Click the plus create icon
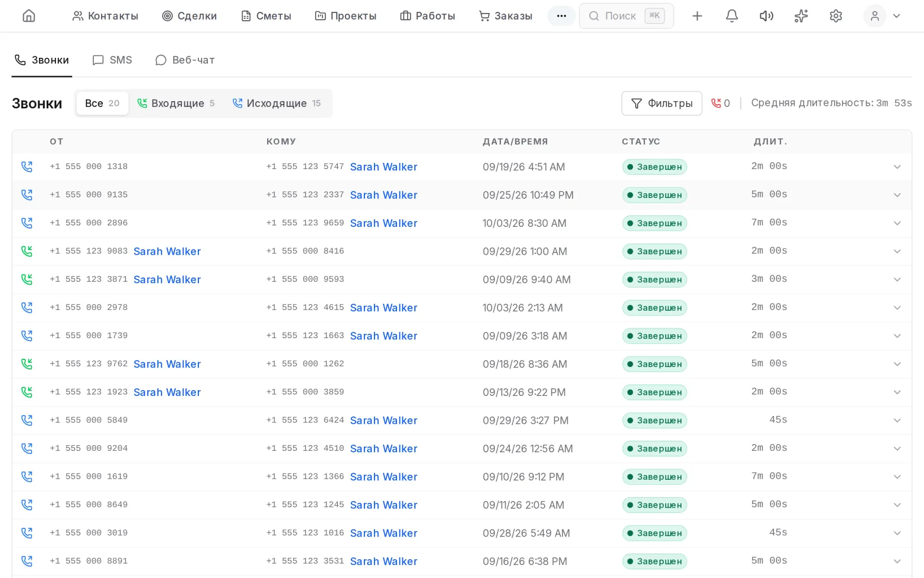The width and height of the screenshot is (924, 578). [x=697, y=16]
